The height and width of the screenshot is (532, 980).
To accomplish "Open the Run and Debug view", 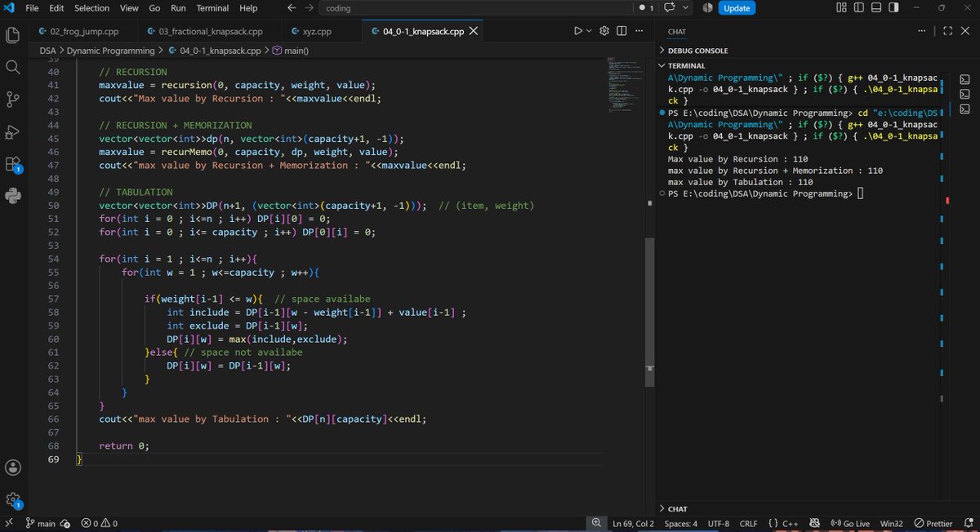I will (x=12, y=131).
